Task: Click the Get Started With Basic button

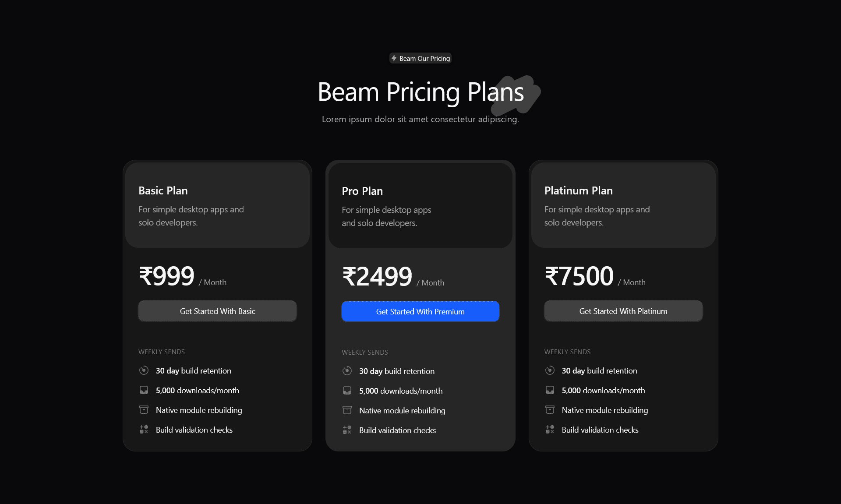Action: [x=217, y=311]
